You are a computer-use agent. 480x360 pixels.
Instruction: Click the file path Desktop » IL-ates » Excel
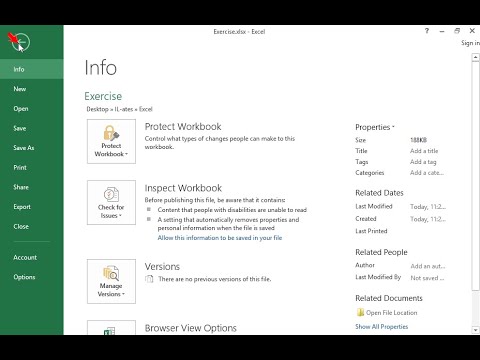tap(119, 109)
